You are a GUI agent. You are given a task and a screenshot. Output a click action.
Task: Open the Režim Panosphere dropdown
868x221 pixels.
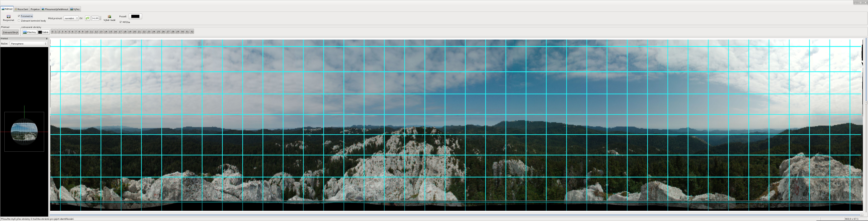pos(29,44)
